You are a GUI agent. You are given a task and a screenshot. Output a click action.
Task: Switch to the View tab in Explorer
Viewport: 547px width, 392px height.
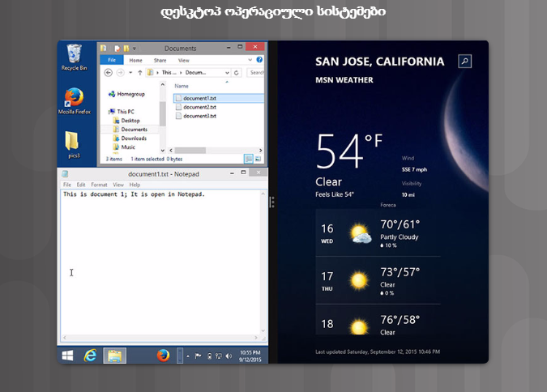point(184,60)
